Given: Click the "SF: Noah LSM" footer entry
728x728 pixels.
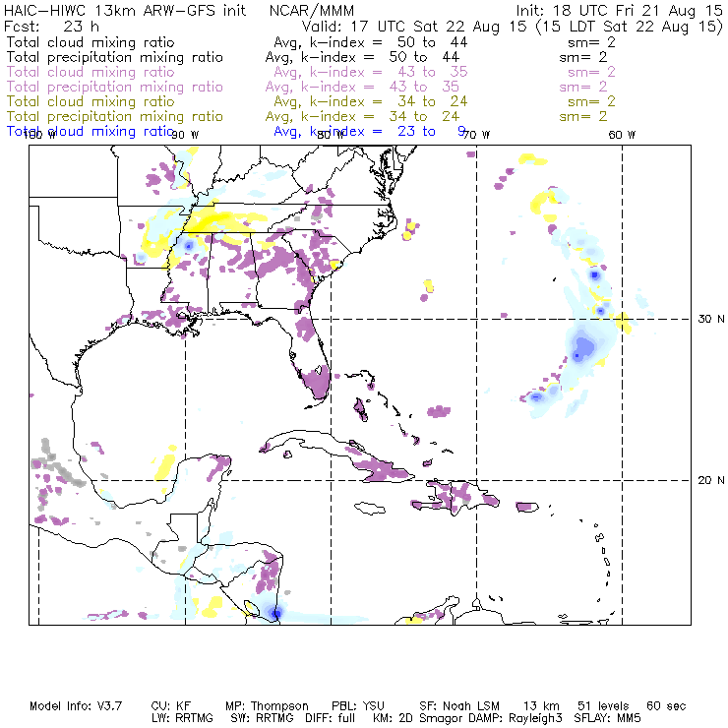Looking at the screenshot, I should tap(459, 706).
